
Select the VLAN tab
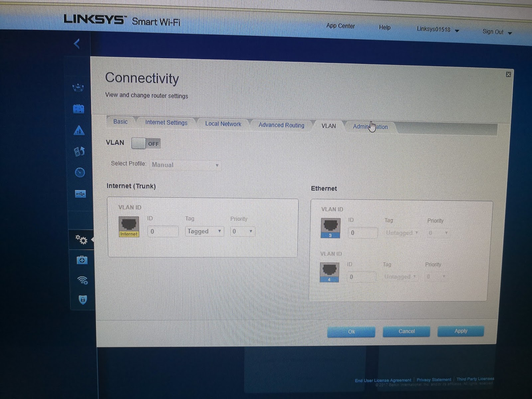329,126
